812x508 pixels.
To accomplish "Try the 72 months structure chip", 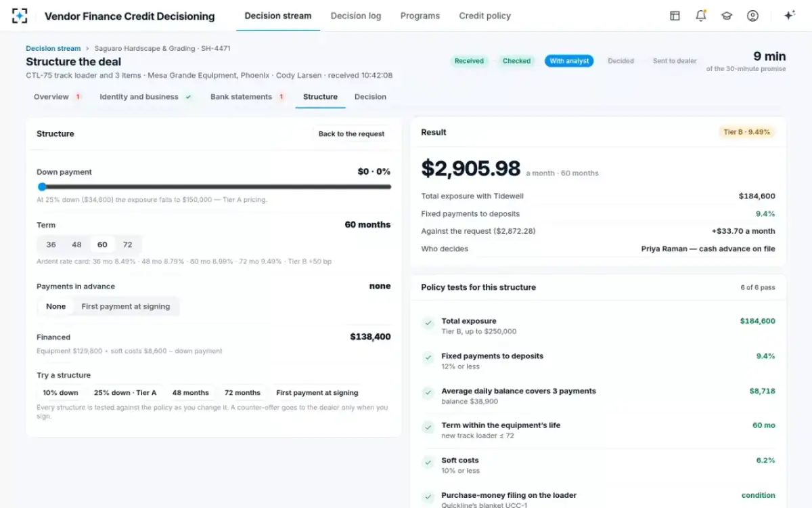I will coord(243,393).
